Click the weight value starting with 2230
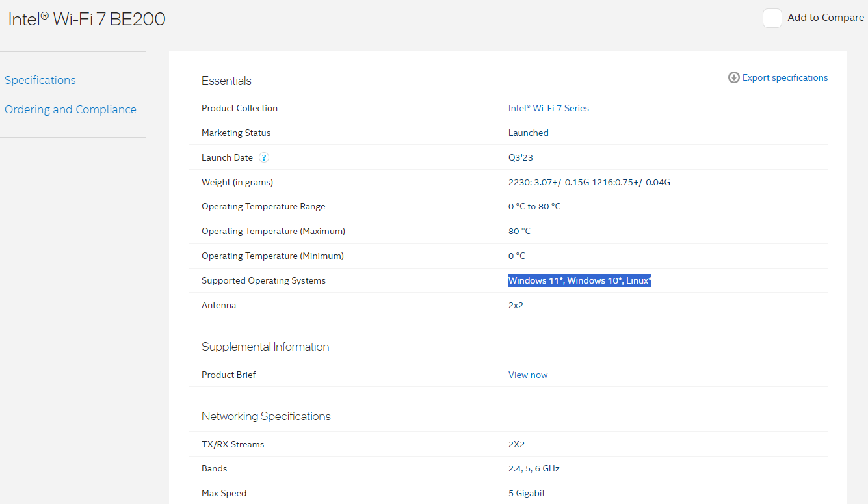The width and height of the screenshot is (868, 504). click(589, 182)
